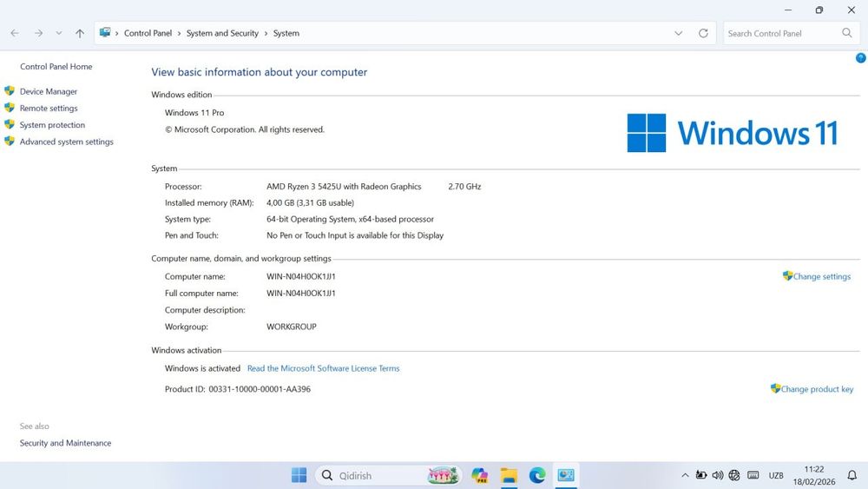Click Control Panel taskbar icon

(566, 475)
